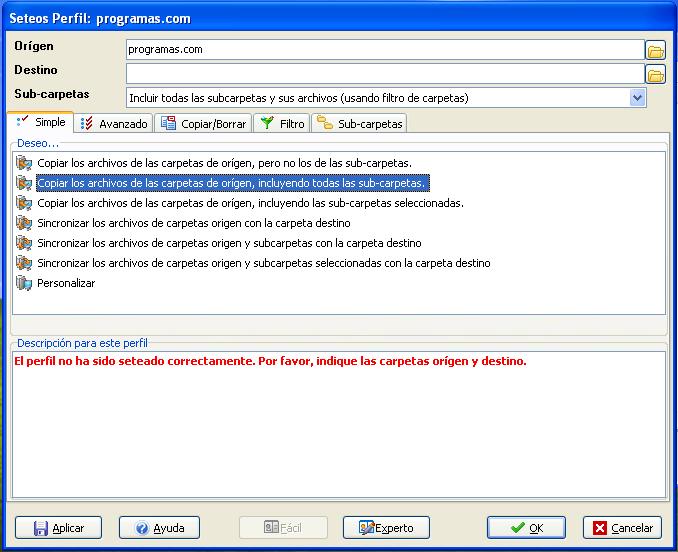Click the Orígen input field
Screen dimensions: 678x552
coord(385,50)
